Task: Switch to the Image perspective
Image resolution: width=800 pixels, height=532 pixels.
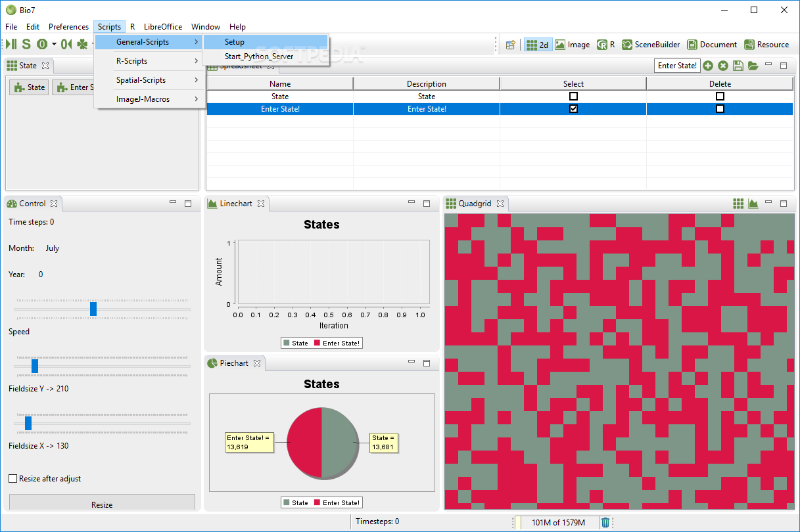Action: pyautogui.click(x=572, y=45)
